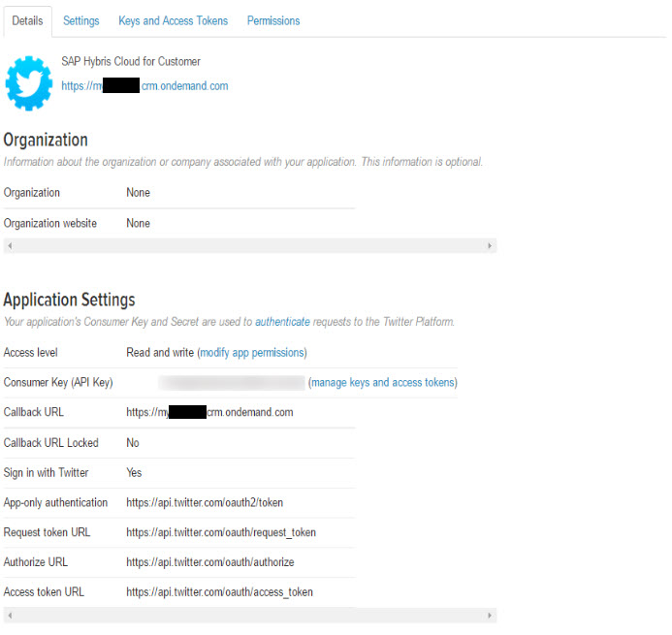Select the oauth/authorize URL text

click(x=210, y=562)
